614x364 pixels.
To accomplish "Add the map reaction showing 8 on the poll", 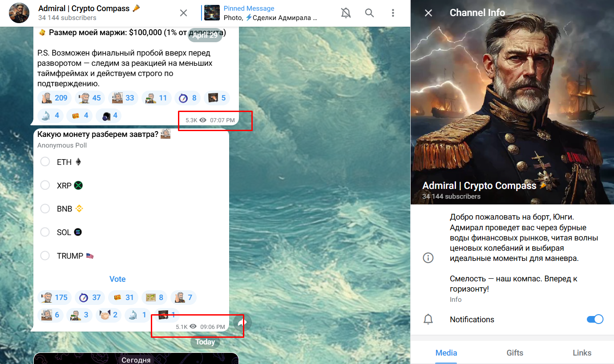I will point(154,297).
